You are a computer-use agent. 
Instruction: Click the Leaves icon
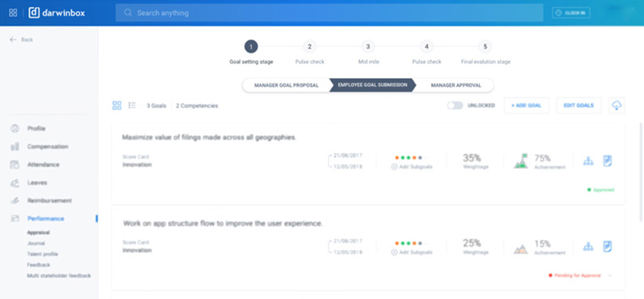(x=15, y=182)
